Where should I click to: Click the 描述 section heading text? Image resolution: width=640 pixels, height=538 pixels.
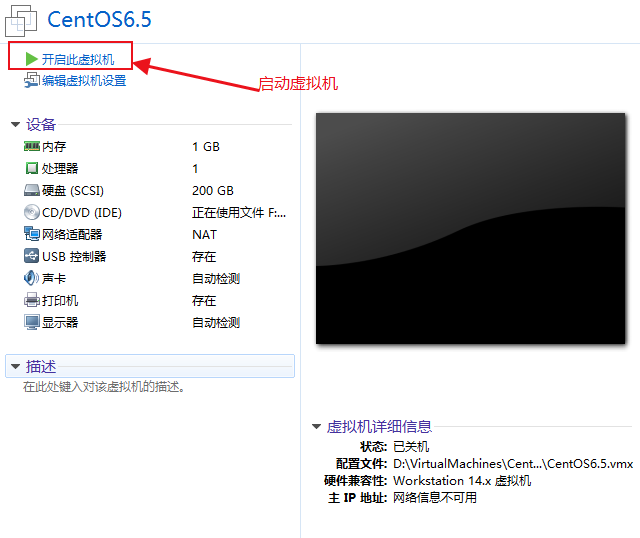pos(41,367)
